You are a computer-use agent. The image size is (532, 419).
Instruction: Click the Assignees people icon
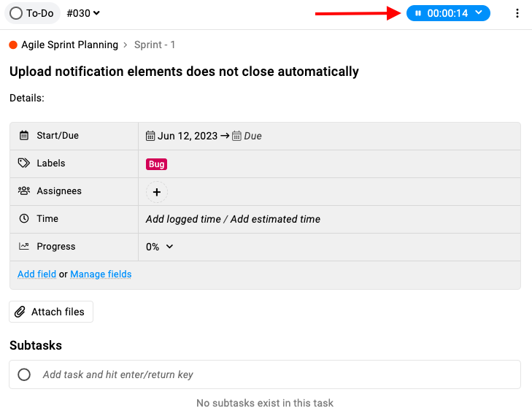tap(24, 191)
